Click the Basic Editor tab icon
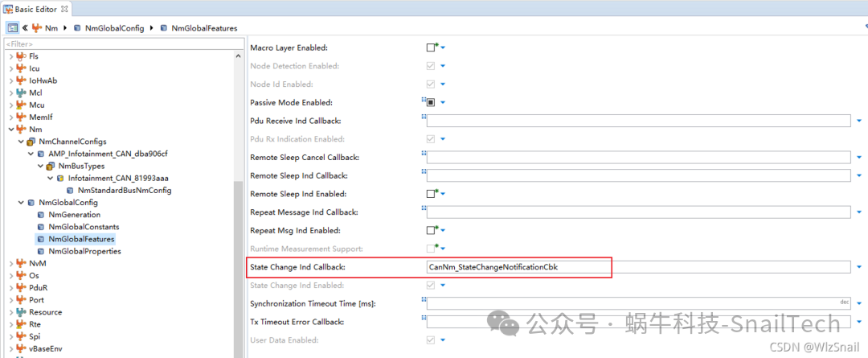This screenshot has width=868, height=358. pos(8,9)
